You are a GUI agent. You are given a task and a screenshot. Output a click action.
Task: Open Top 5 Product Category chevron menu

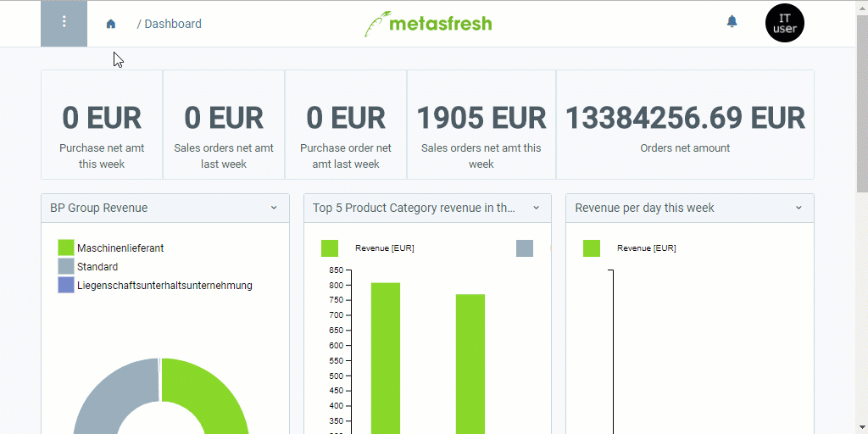point(536,208)
